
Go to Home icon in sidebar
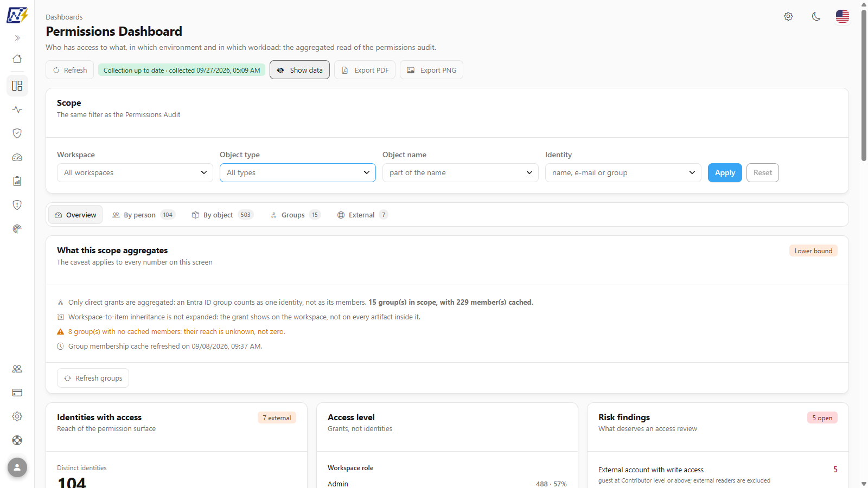pos(17,59)
